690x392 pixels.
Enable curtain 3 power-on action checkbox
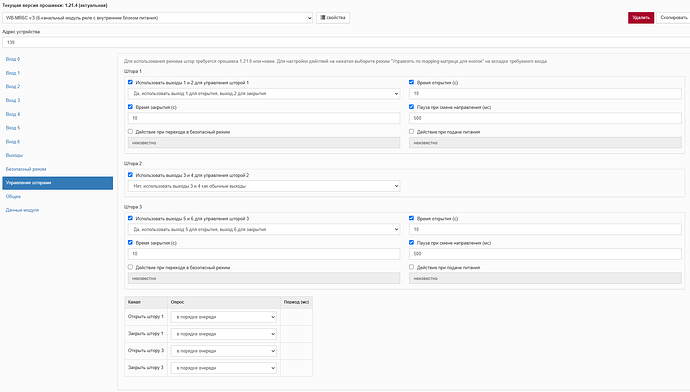point(411,267)
